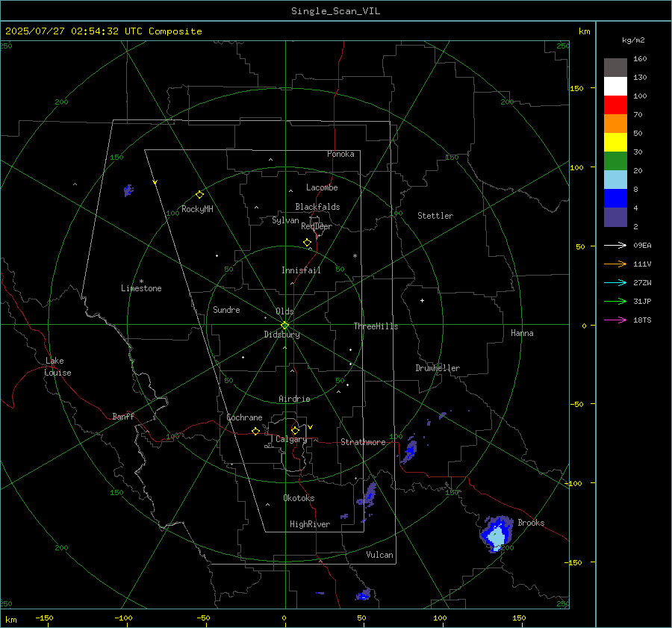This screenshot has width=672, height=628.
Task: Click the yellow 30-50 legend swatch
Action: [x=615, y=143]
